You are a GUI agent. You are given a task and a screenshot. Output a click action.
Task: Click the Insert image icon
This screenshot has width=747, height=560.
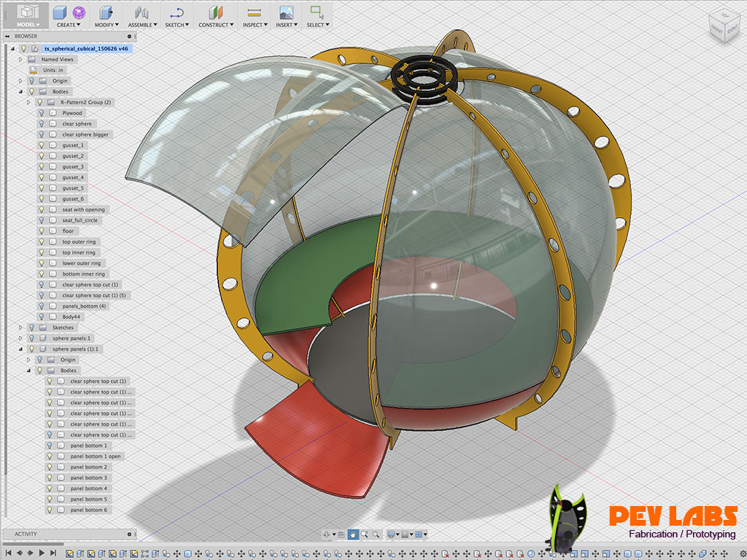click(286, 12)
